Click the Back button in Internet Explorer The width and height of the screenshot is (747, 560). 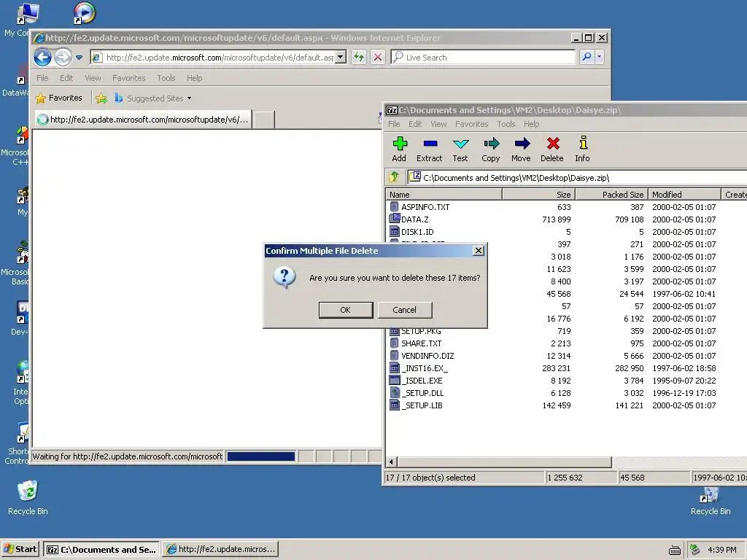tap(43, 58)
